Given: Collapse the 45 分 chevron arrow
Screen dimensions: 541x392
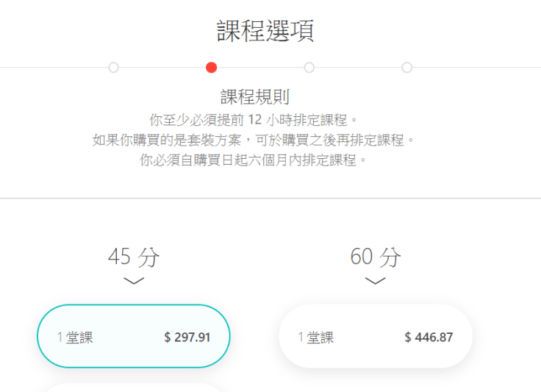Looking at the screenshot, I should click(134, 280).
